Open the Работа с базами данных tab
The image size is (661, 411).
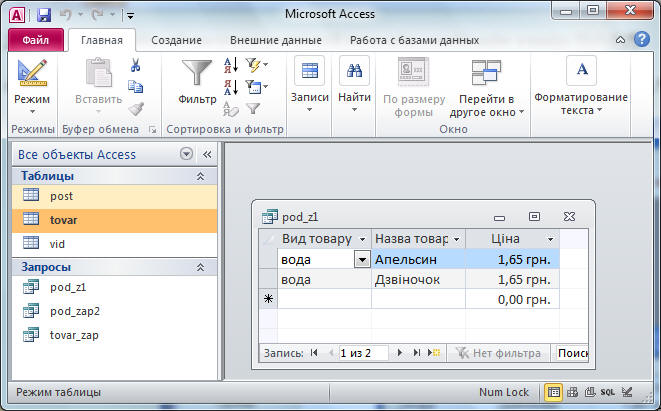point(414,40)
